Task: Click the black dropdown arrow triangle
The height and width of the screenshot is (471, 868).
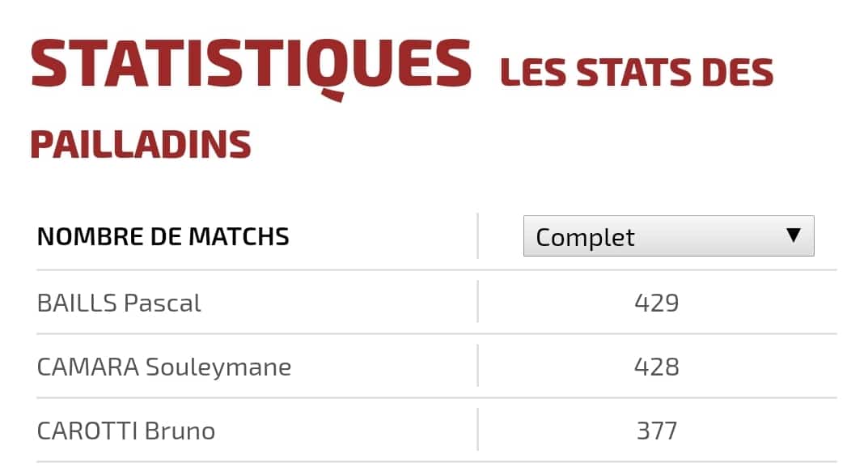Action: [x=794, y=235]
